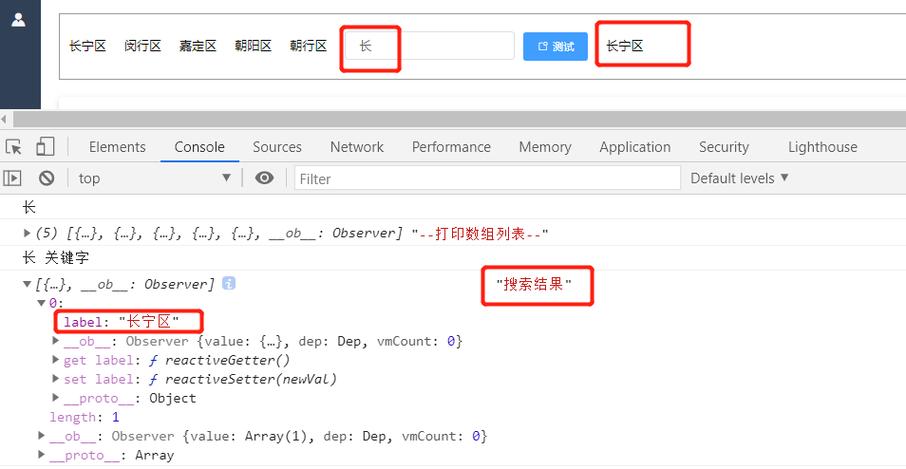Open live expression eye icon
Screen dimensions: 906x469
265,178
